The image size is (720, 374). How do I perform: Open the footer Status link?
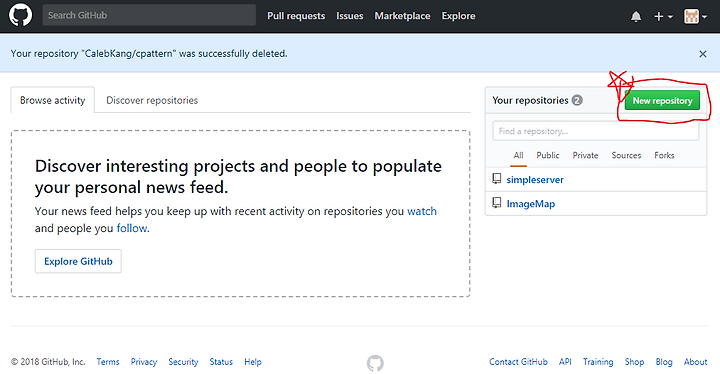[x=221, y=362]
